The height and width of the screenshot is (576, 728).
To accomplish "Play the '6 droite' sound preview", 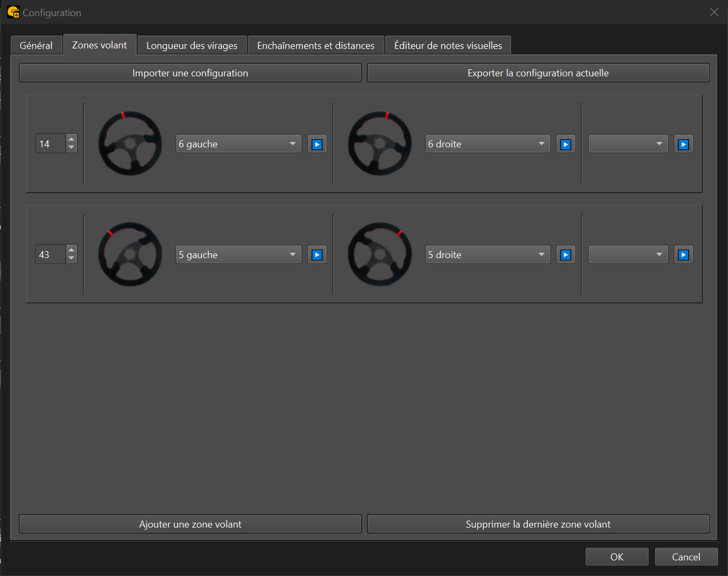I will 566,144.
